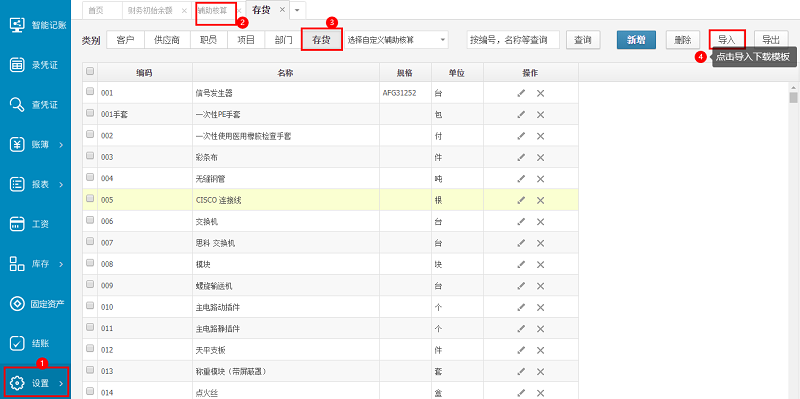This screenshot has height=399, width=800.
Task: Select the 供应商 category tab
Action: pyautogui.click(x=167, y=40)
